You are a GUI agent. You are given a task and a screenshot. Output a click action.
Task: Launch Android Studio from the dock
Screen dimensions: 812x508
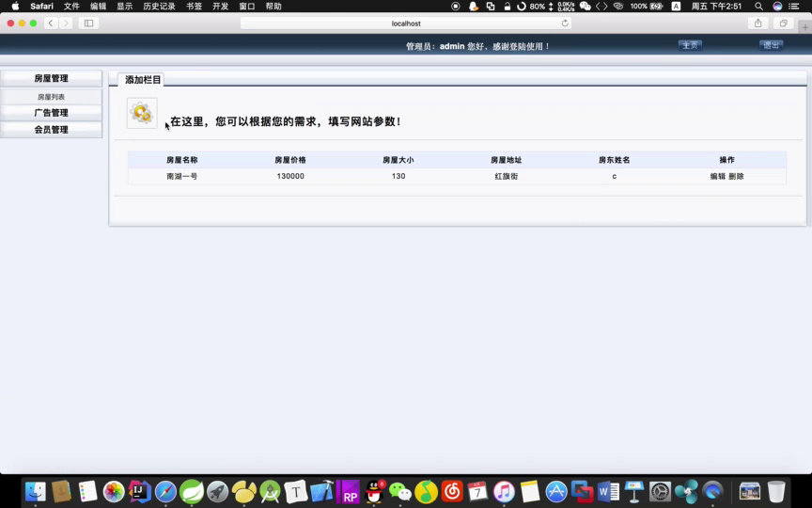pyautogui.click(x=270, y=491)
